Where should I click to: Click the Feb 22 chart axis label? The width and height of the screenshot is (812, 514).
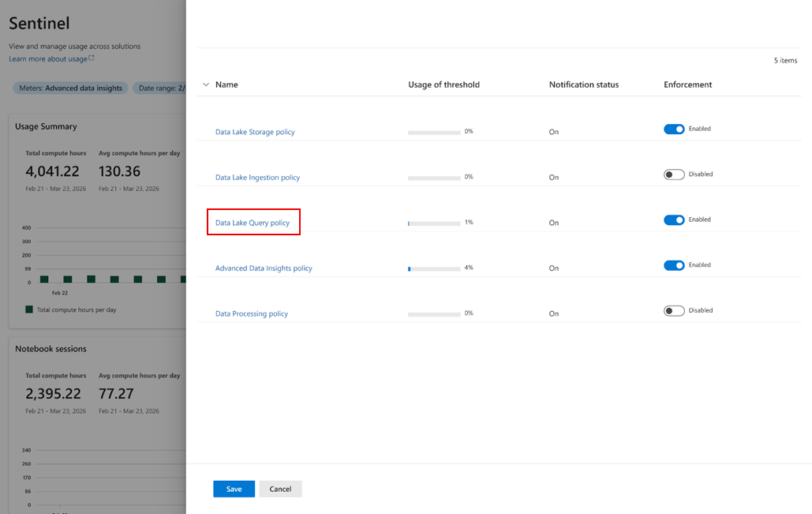click(x=59, y=293)
